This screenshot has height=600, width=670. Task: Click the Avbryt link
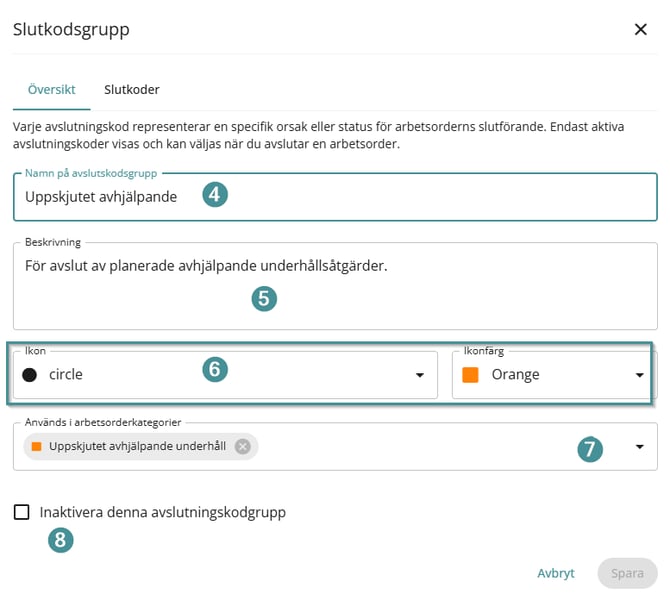click(555, 573)
